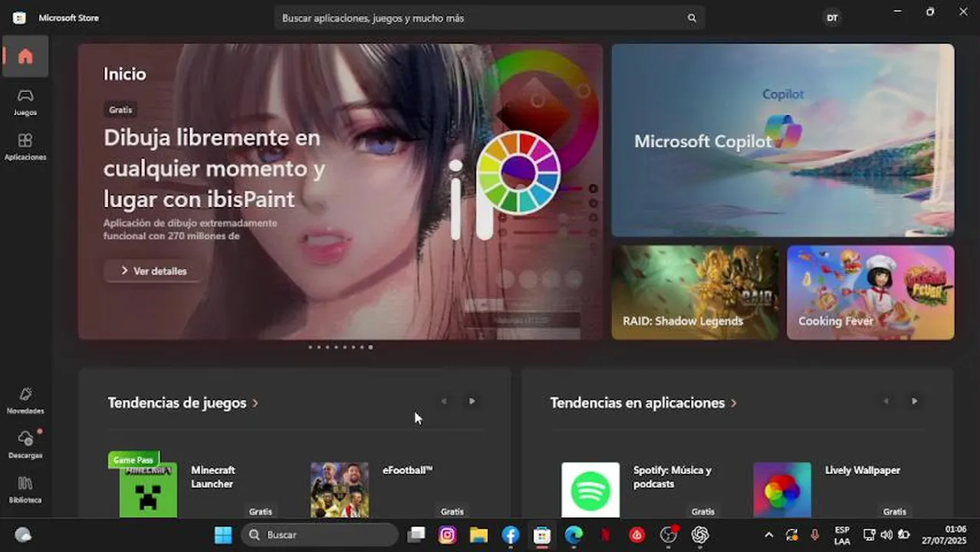This screenshot has height=552, width=980.
Task: Open Biblioteca in the sidebar
Action: (25, 489)
